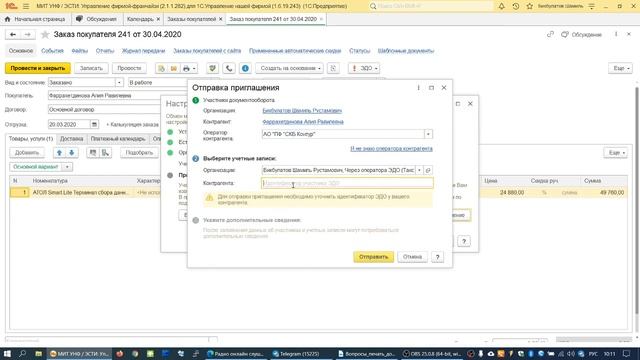The width and height of the screenshot is (640, 360).
Task: Open history clock icon in title bar
Action: tap(516, 6)
